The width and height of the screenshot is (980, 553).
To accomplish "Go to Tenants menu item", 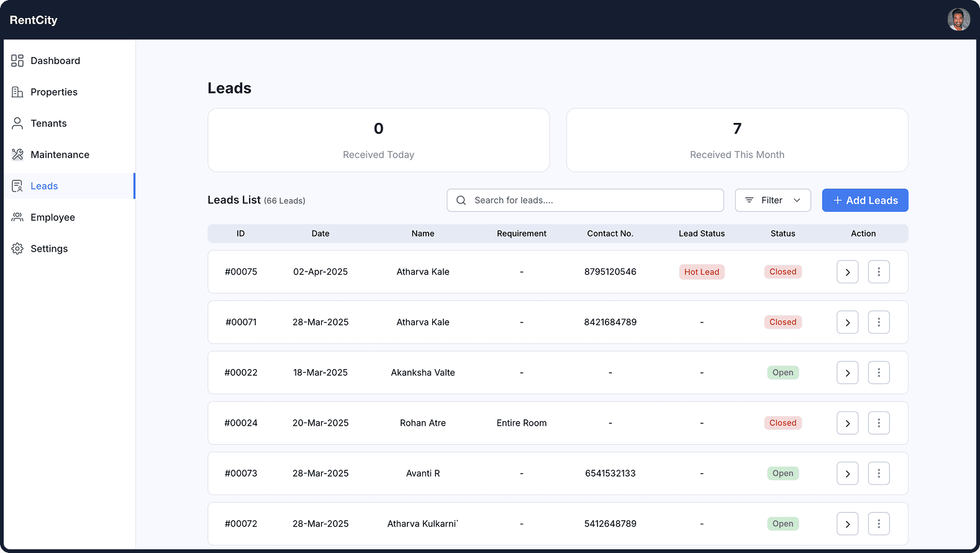I will point(48,123).
